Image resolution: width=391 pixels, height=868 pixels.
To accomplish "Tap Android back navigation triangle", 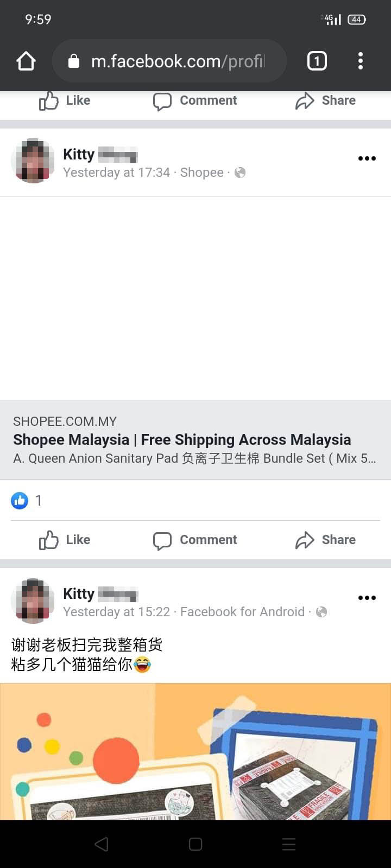I will point(102,844).
